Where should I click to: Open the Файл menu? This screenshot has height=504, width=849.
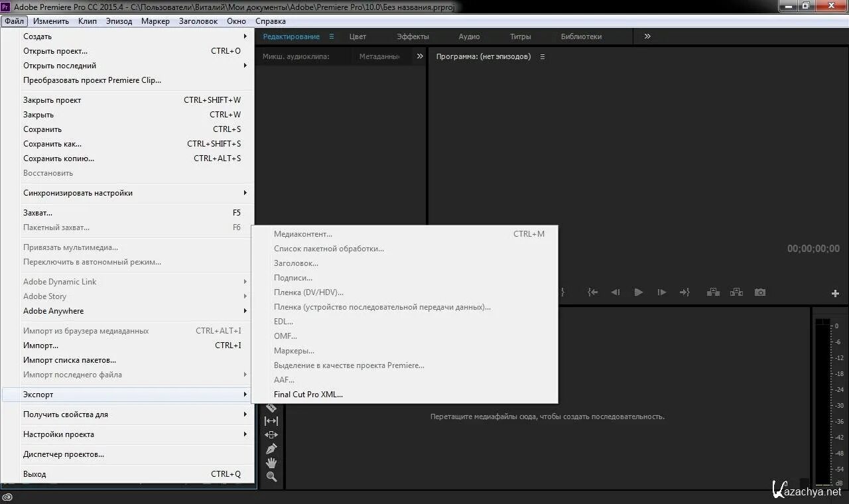[14, 21]
